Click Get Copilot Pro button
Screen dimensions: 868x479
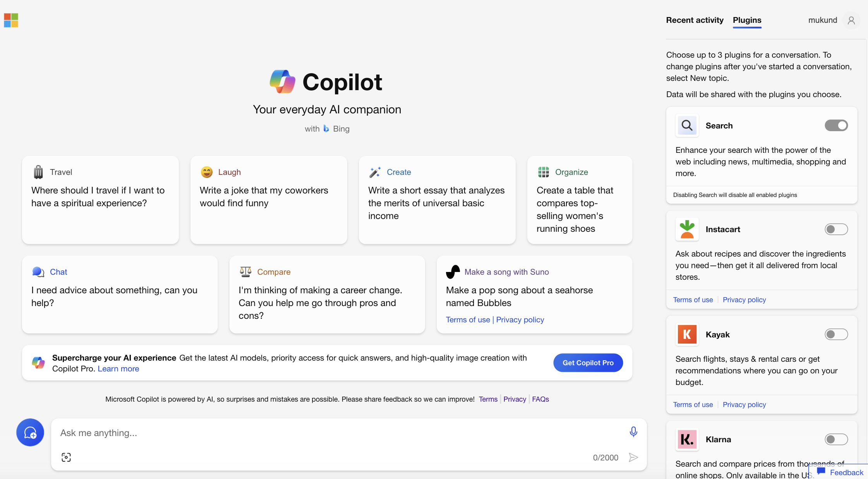click(588, 363)
